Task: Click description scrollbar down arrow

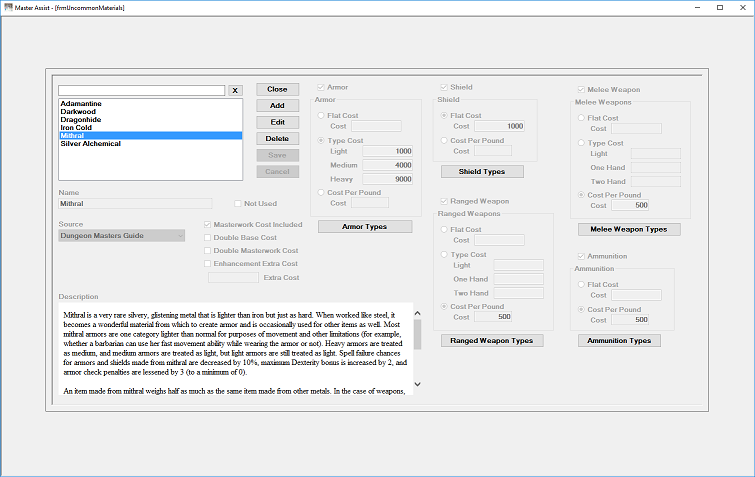Action: (x=417, y=384)
